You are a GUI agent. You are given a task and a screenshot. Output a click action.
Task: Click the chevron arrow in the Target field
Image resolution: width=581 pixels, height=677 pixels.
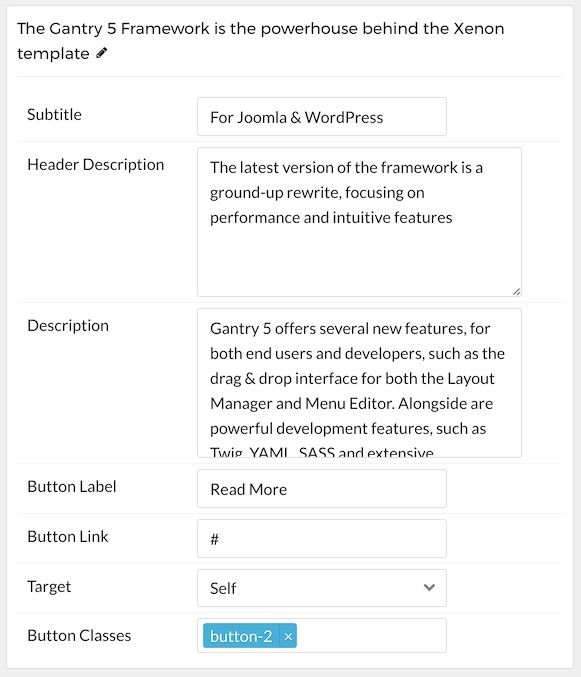coord(429,588)
